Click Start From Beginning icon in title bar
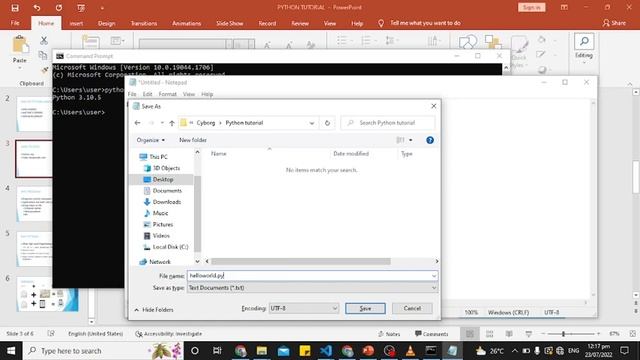Viewport: 640px width, 360px height. 81,8
